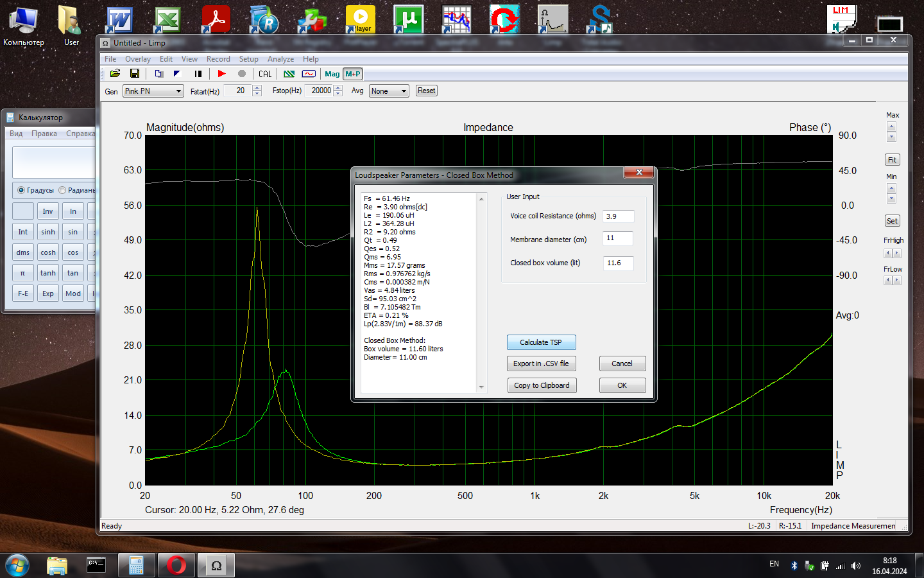Increase the Fstart(Hz) value with the up arrow
The image size is (924, 578).
[x=257, y=88]
